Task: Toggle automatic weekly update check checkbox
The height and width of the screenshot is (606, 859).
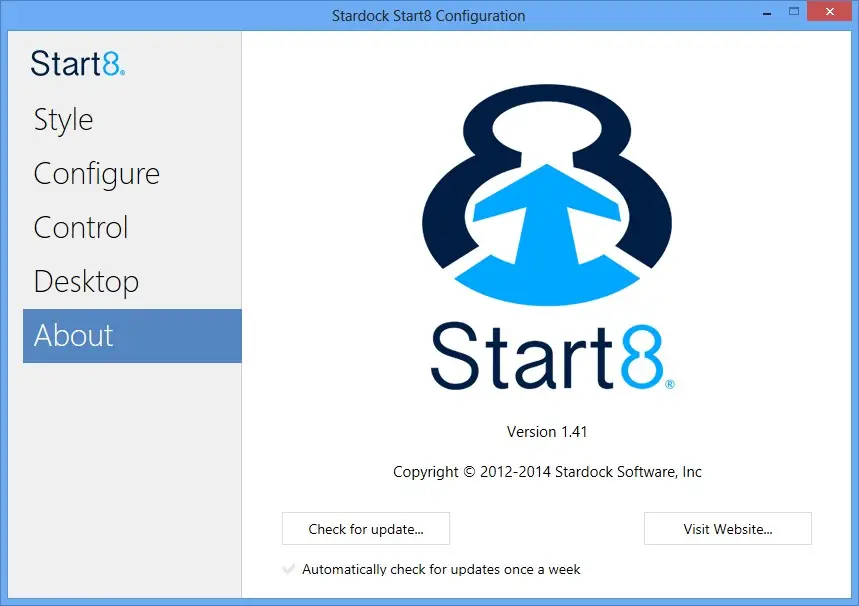Action: click(289, 569)
